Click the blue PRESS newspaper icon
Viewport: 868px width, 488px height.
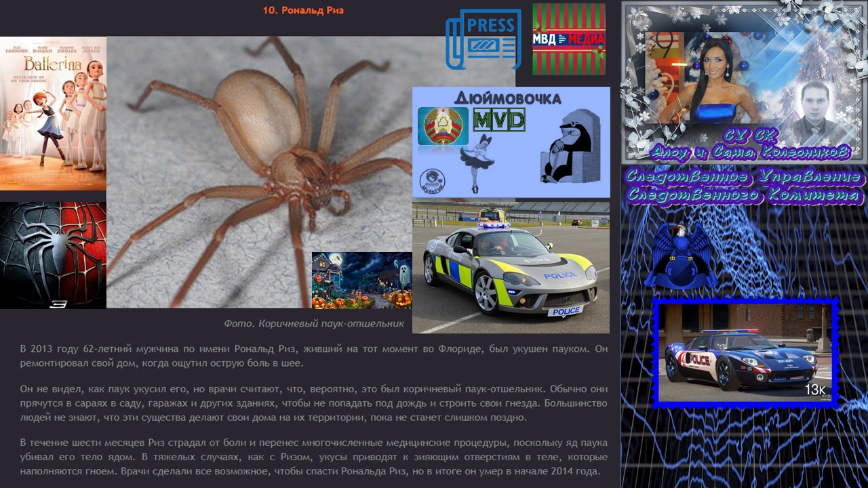point(484,39)
